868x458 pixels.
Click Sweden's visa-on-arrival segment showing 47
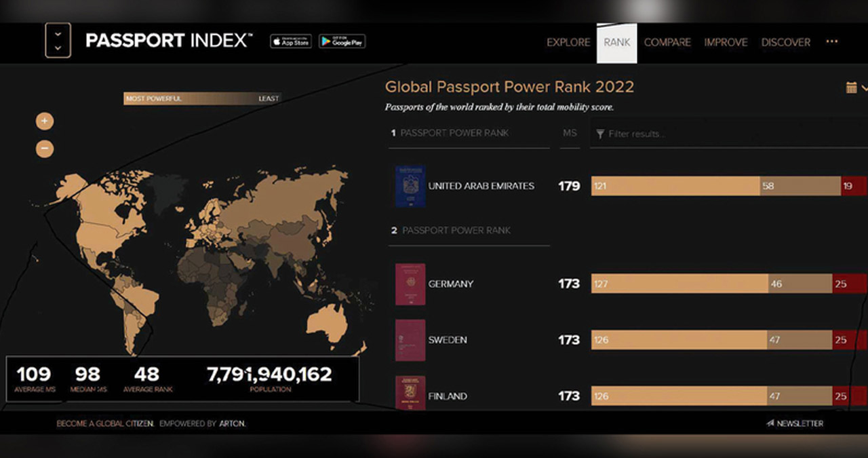coord(800,340)
